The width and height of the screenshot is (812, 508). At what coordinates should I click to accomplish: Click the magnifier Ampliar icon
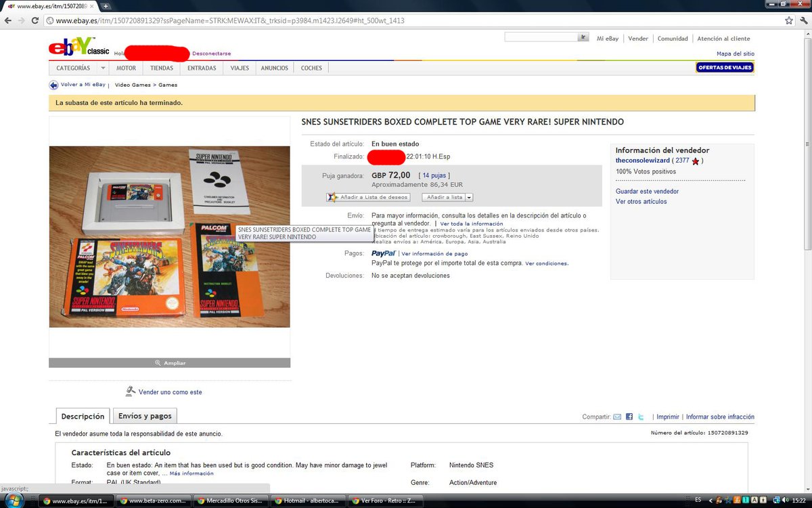[158, 363]
